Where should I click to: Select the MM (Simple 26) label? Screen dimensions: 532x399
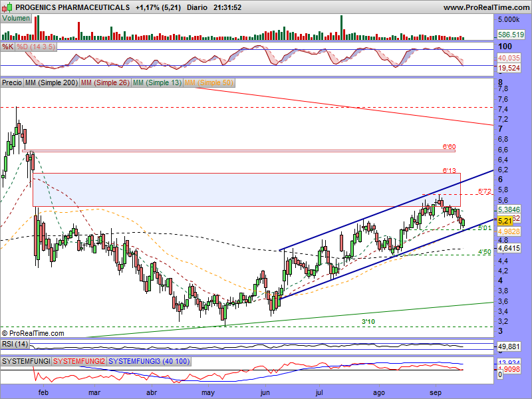[x=105, y=82]
